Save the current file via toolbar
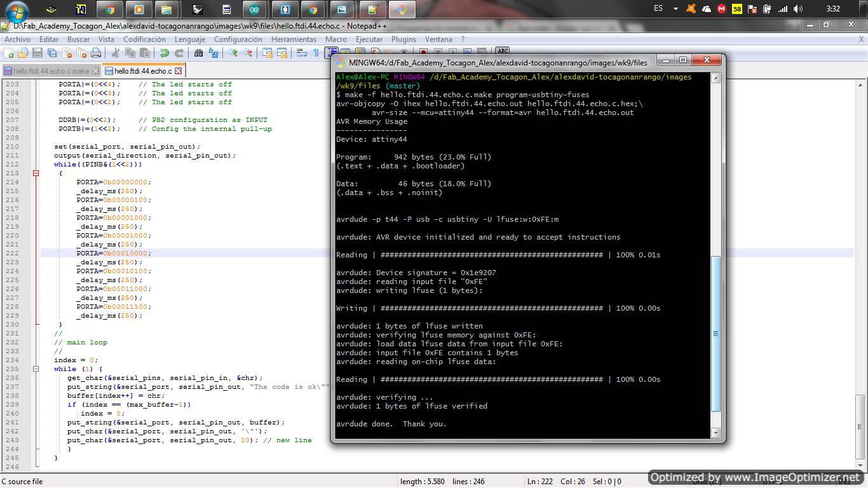 (37, 53)
